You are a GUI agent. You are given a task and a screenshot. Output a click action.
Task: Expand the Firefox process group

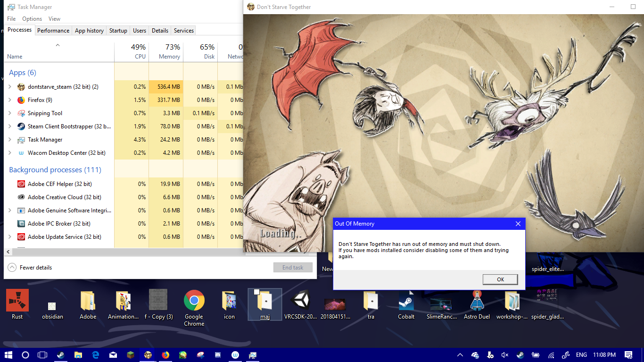(x=10, y=100)
